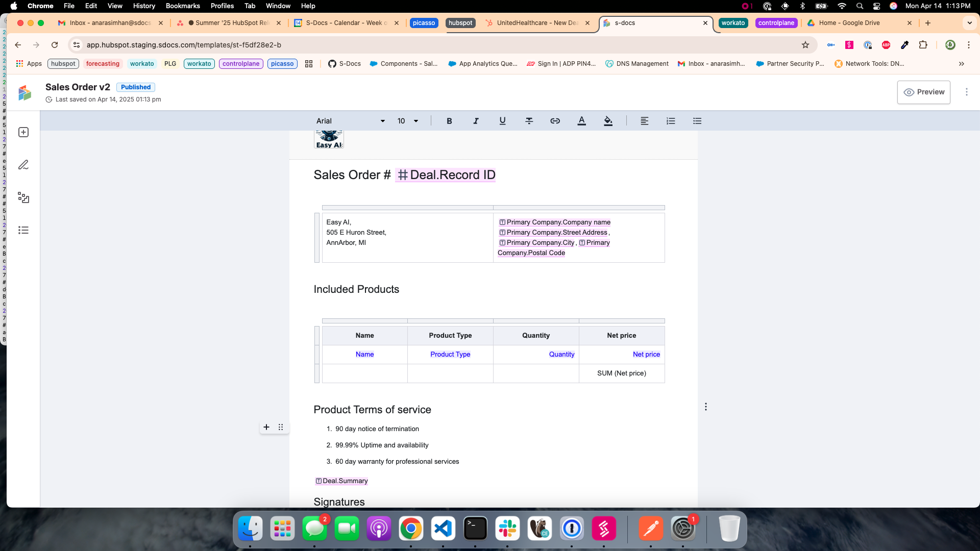This screenshot has height=551, width=980.
Task: Click the Deal.Record ID merge field
Action: click(x=446, y=175)
